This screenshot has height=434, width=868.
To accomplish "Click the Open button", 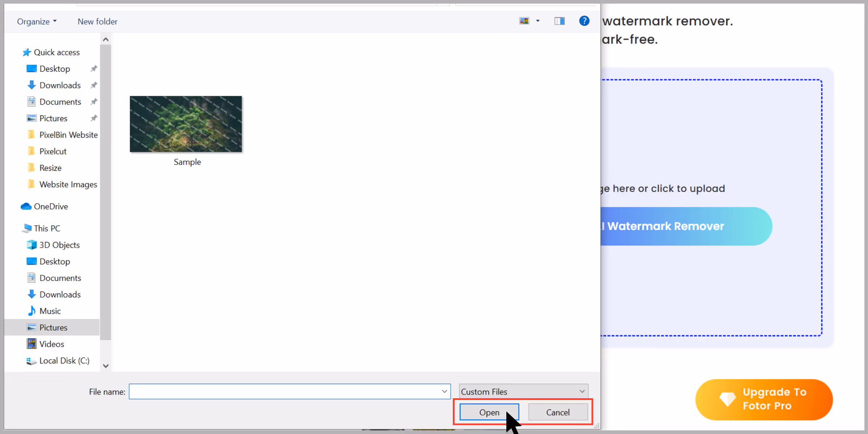I will (x=489, y=412).
